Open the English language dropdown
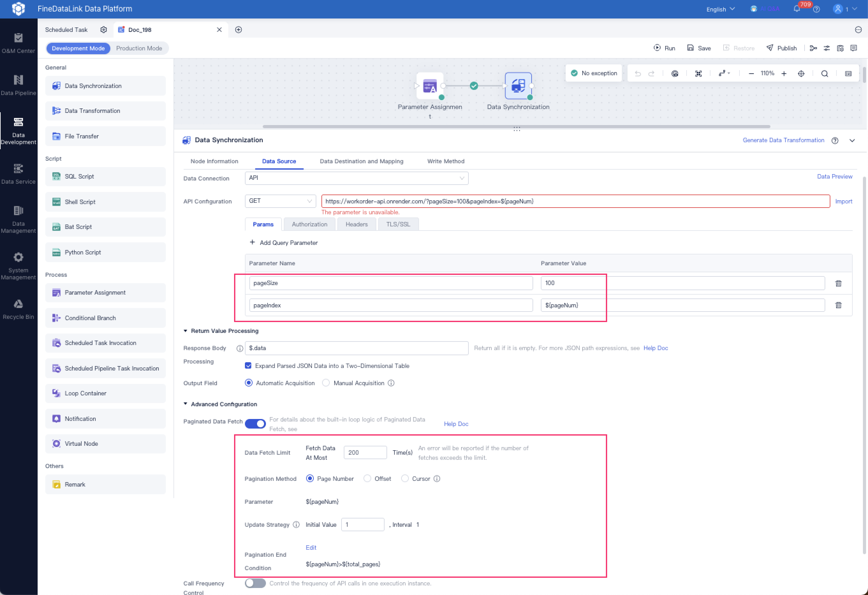868x595 pixels. click(x=720, y=9)
